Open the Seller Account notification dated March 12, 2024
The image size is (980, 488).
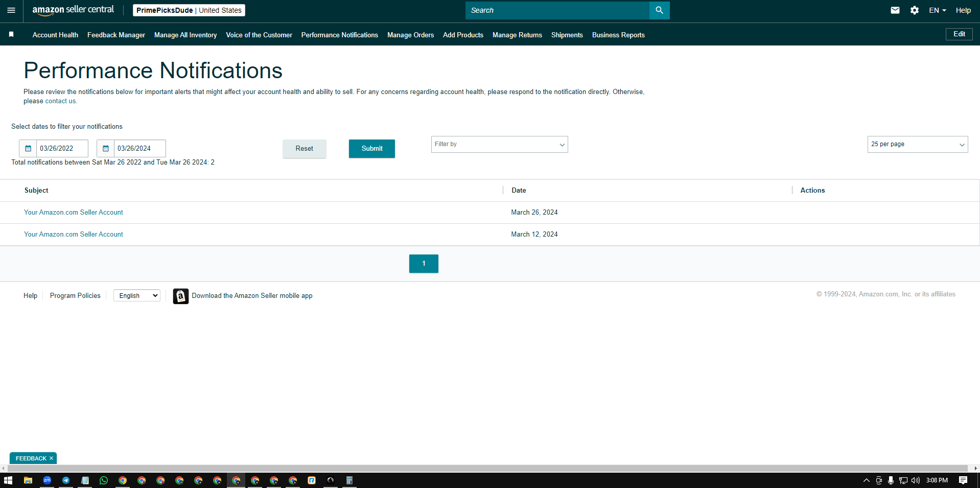click(74, 235)
